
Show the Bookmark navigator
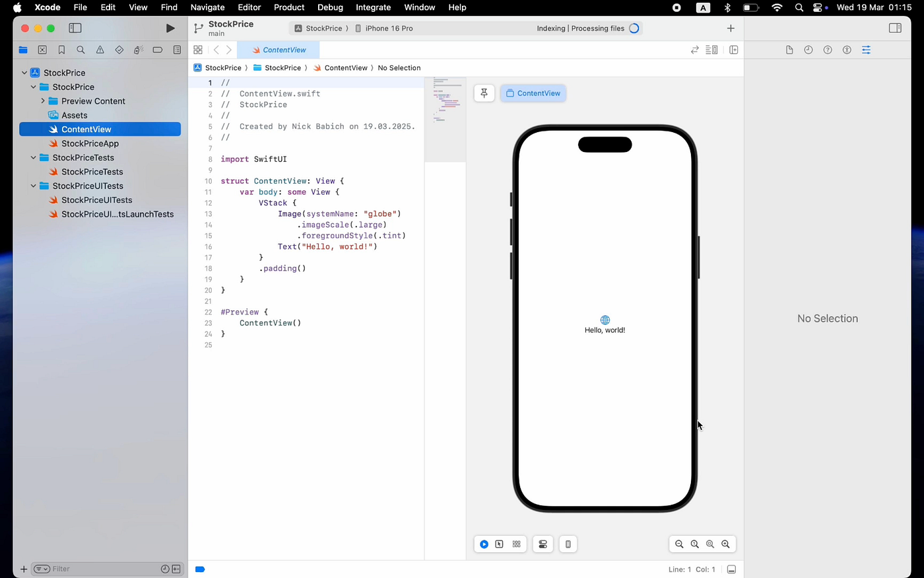pyautogui.click(x=61, y=50)
